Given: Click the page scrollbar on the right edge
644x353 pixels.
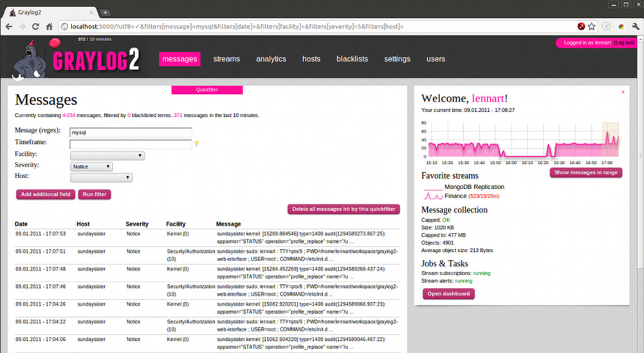Looking at the screenshot, I should pos(640,156).
